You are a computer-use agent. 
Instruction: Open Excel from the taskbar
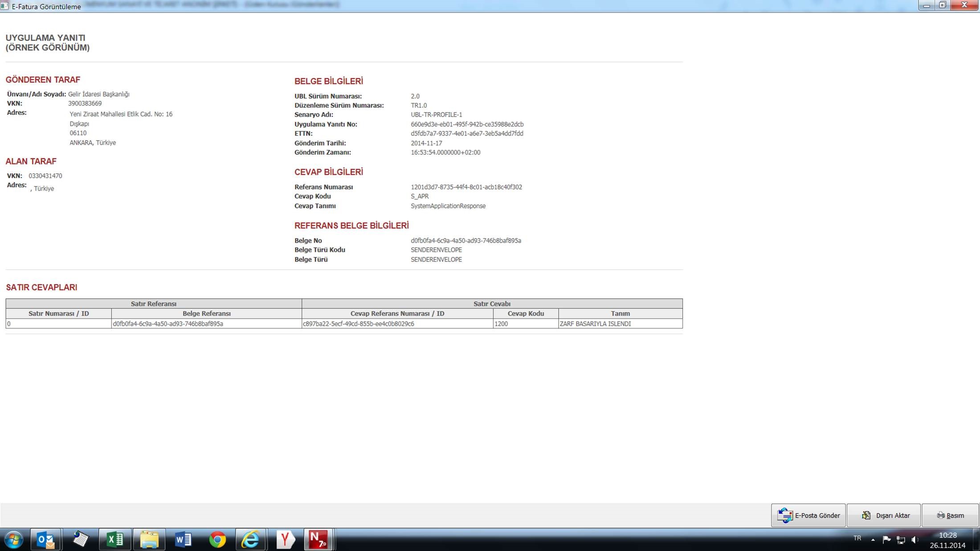pos(115,540)
